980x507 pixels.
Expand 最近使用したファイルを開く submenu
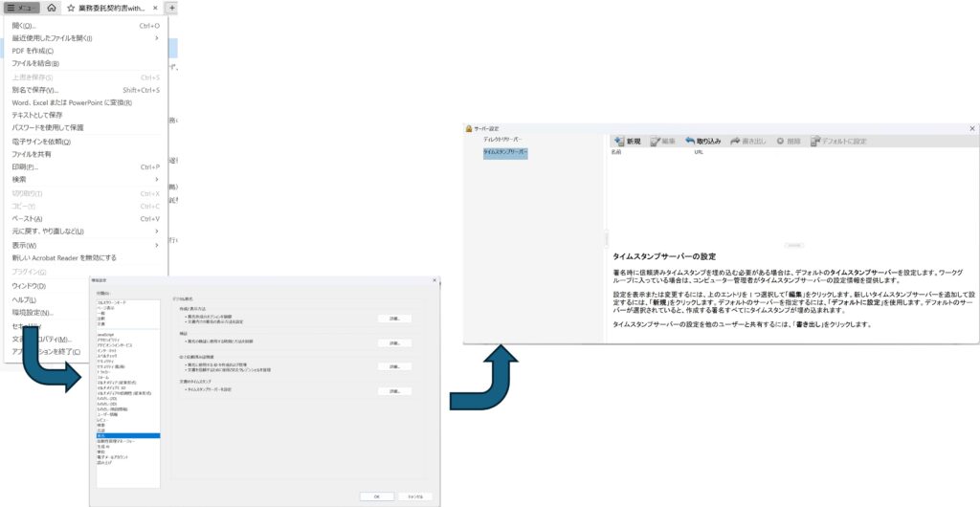(x=157, y=38)
